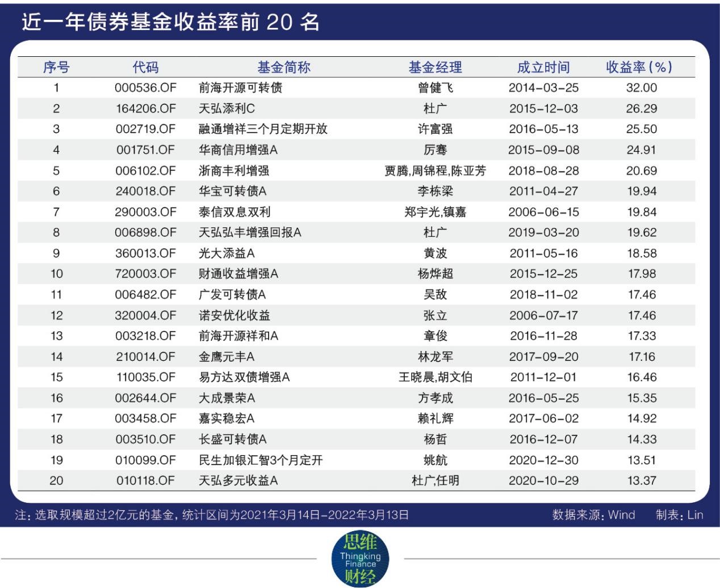
Task: Click fund code 164206.OF
Action: click(146, 109)
